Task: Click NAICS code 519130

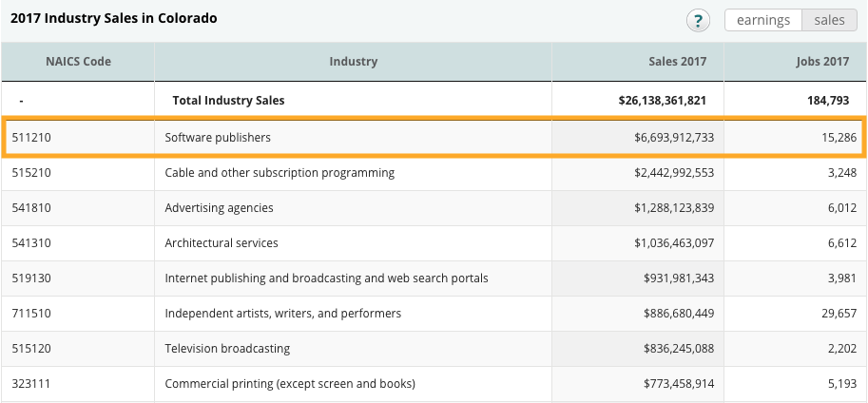Action: [x=31, y=278]
